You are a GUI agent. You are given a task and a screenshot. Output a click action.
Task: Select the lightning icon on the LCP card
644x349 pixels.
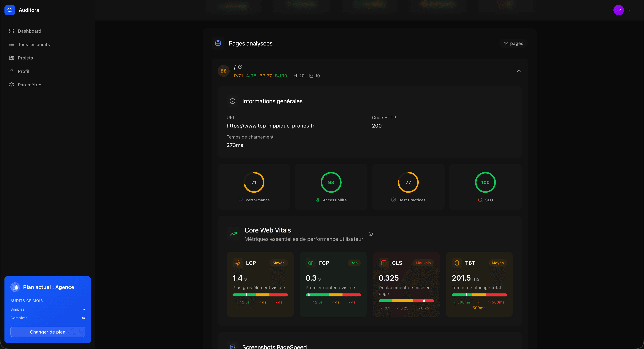tap(238, 263)
